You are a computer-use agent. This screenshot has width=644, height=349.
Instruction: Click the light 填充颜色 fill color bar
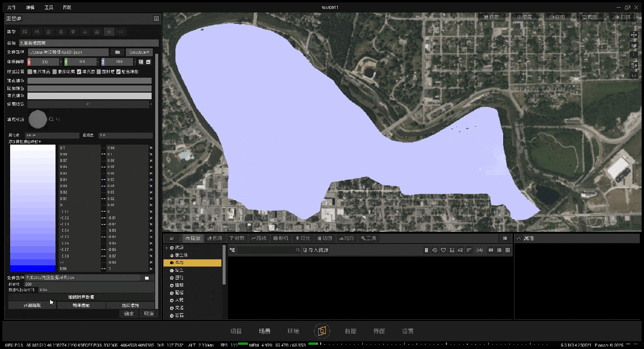point(90,96)
